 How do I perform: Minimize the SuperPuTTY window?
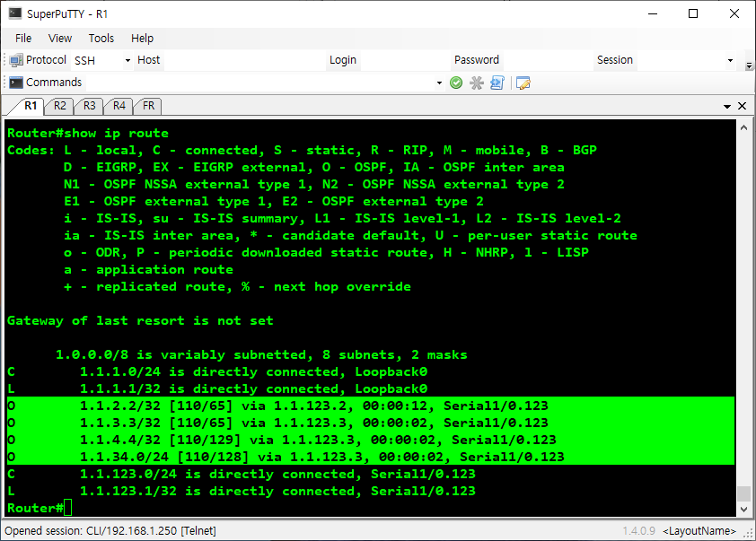[x=653, y=13]
